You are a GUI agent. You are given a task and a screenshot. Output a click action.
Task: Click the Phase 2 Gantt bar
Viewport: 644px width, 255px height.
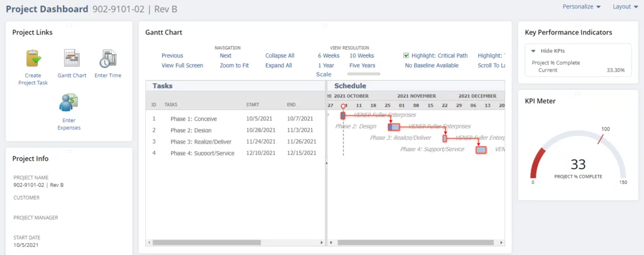point(394,127)
